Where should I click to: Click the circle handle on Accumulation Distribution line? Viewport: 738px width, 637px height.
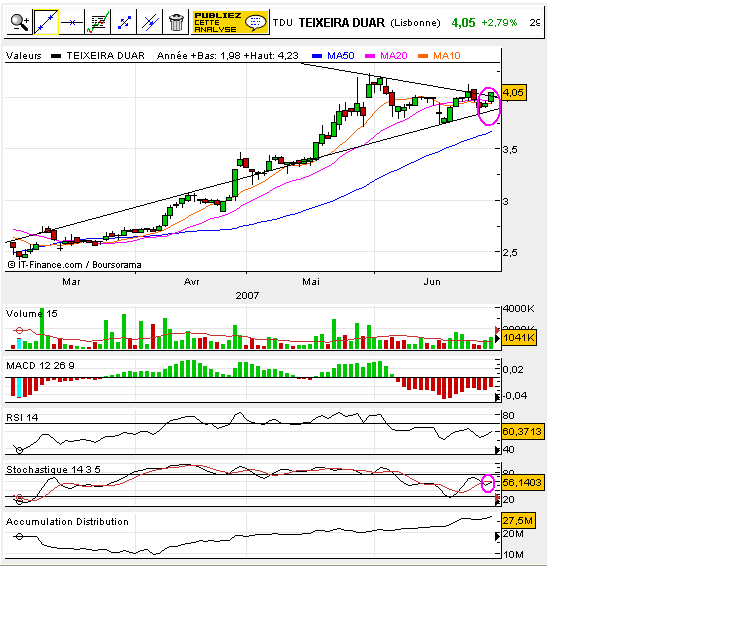pyautogui.click(x=19, y=536)
